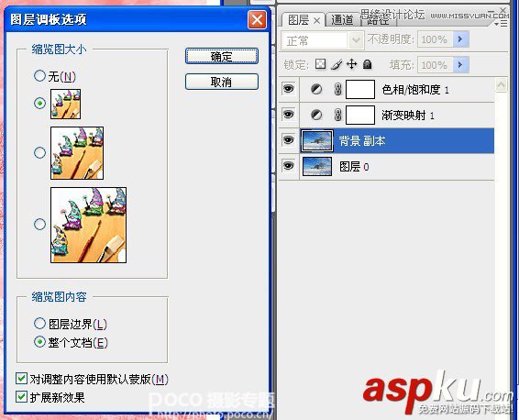Open the 填充 slider arrow
Screen dimensions: 519x420
point(460,64)
